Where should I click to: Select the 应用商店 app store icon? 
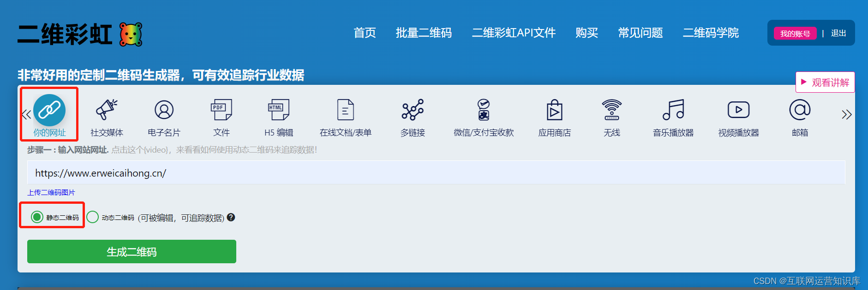tap(555, 110)
